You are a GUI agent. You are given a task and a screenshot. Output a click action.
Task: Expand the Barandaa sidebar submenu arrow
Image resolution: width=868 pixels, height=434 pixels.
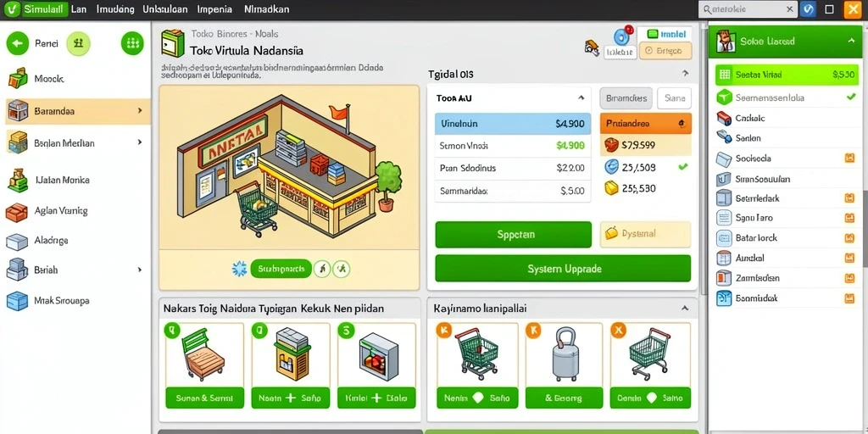[140, 111]
